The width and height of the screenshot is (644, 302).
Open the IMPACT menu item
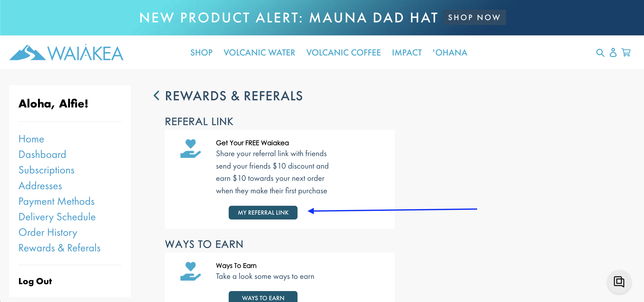tap(407, 52)
